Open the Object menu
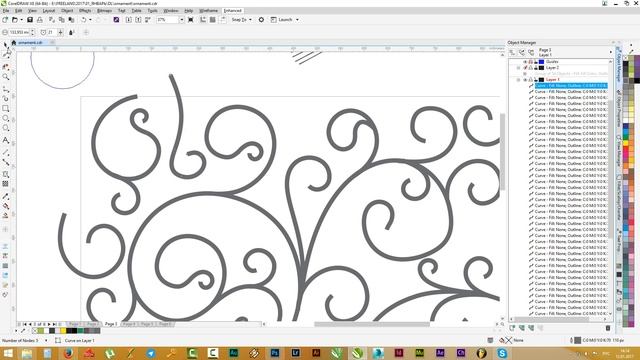This screenshot has width=640, height=360. pyautogui.click(x=67, y=11)
